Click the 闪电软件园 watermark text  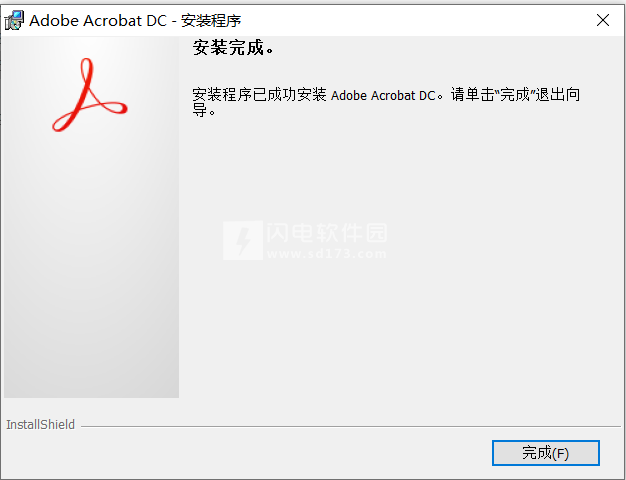coord(327,233)
